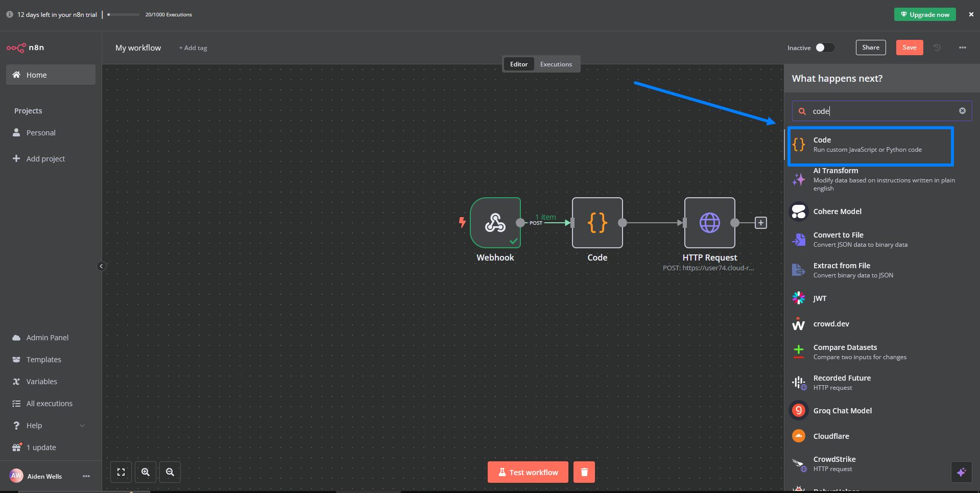Open the Home page
This screenshot has height=493, width=980.
click(51, 75)
